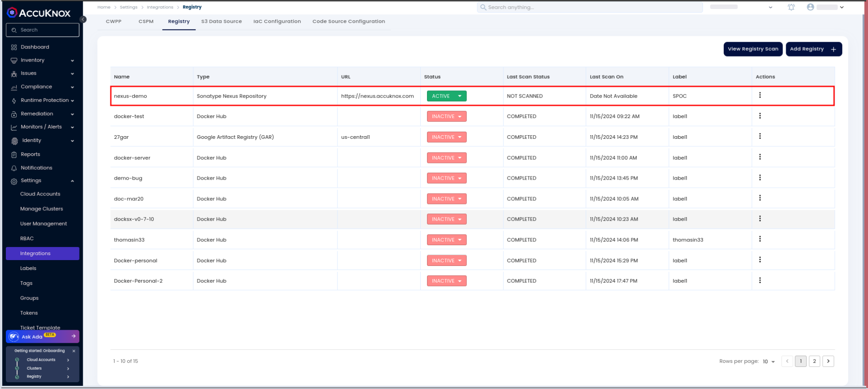Click the Integrations breadcrumb link
The image size is (868, 389).
160,7
